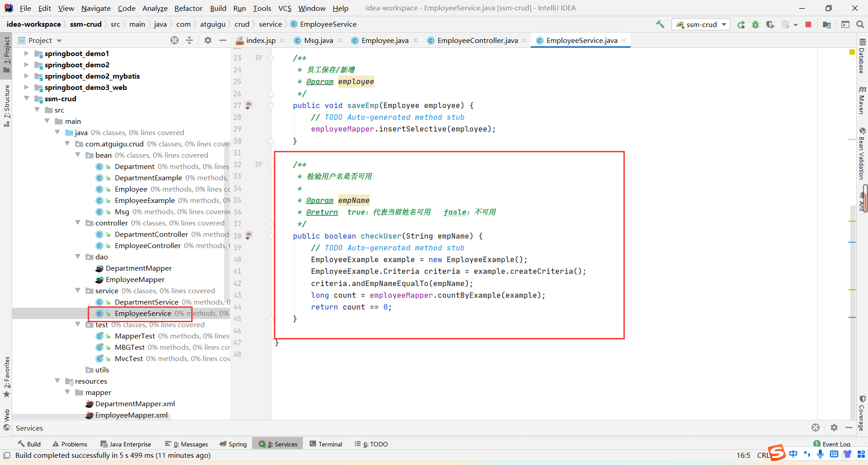The image size is (868, 465).
Task: Open Project Structure icon in toolbar
Action: 827,24
